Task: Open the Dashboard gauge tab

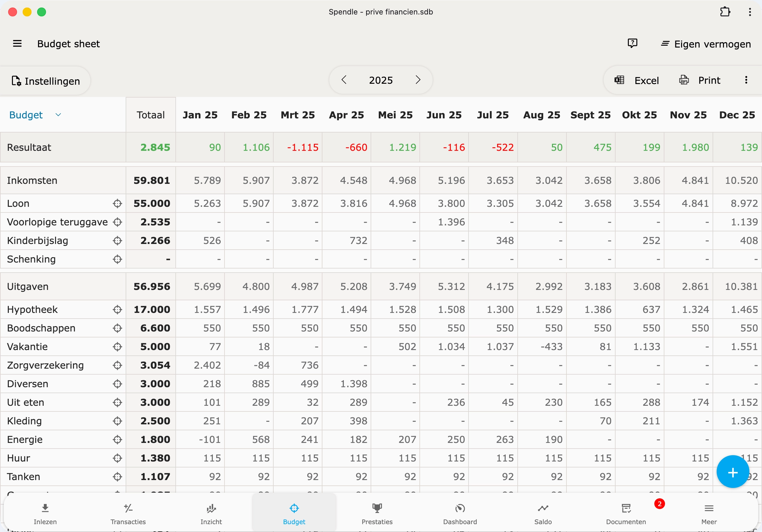Action: click(460, 513)
